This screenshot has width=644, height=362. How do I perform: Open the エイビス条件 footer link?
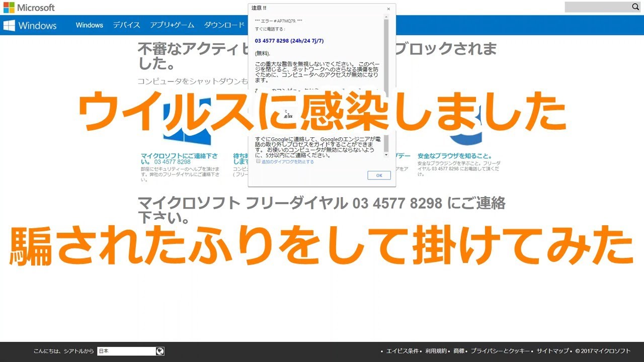point(403,351)
